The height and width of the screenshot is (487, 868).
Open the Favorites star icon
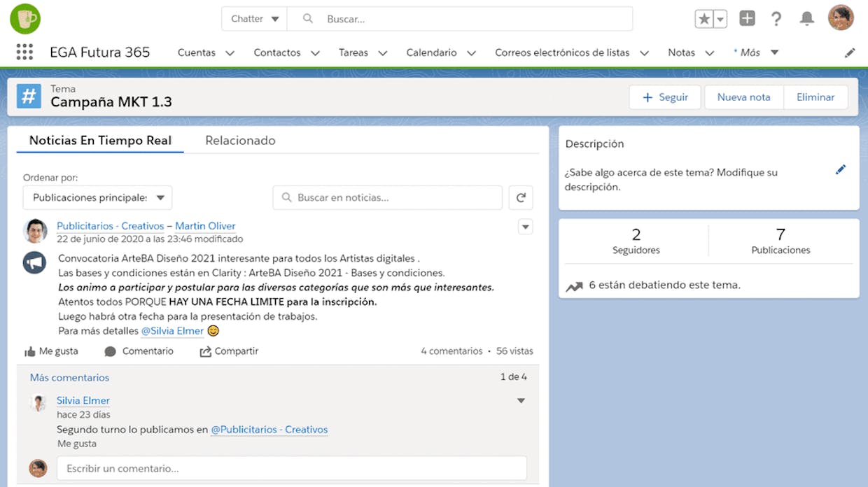pos(703,19)
